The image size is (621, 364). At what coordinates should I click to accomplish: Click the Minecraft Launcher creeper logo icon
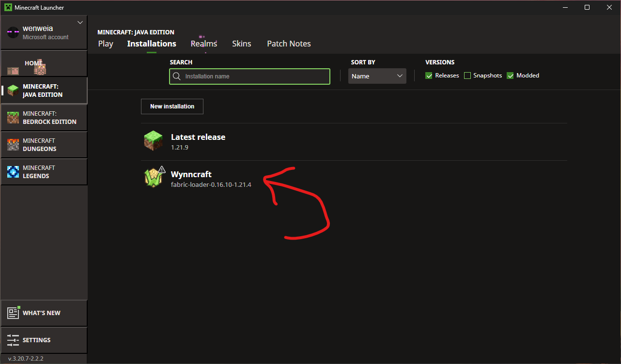(x=8, y=7)
